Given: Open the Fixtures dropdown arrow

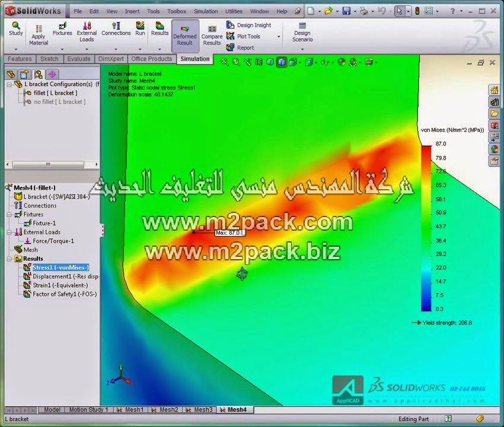Looking at the screenshot, I should 62,49.
